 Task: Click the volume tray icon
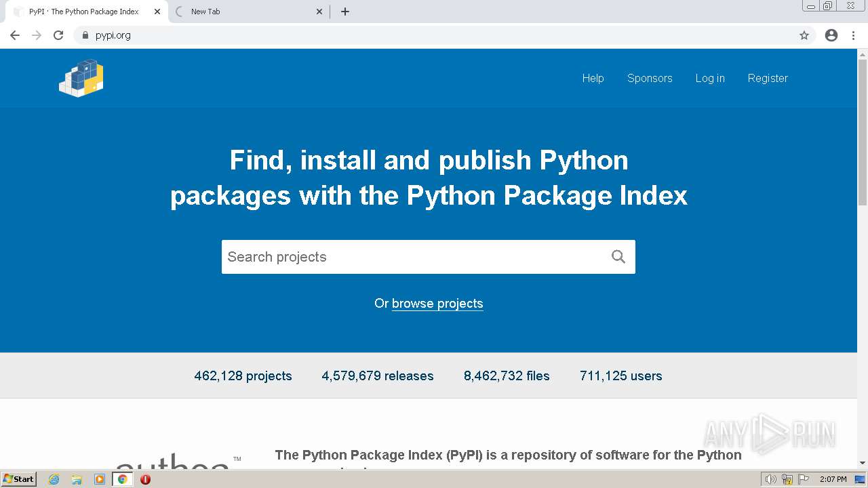(x=770, y=479)
